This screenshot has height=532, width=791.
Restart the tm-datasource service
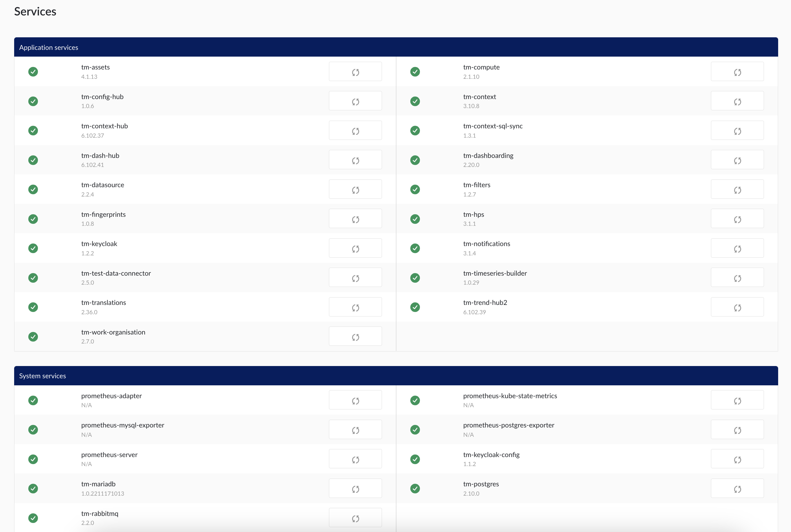pos(355,189)
